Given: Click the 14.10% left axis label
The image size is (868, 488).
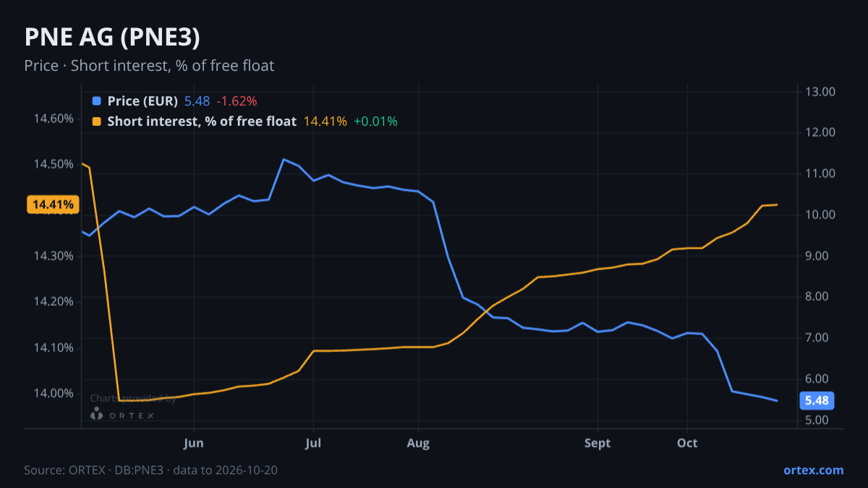Looking at the screenshot, I should (x=54, y=348).
